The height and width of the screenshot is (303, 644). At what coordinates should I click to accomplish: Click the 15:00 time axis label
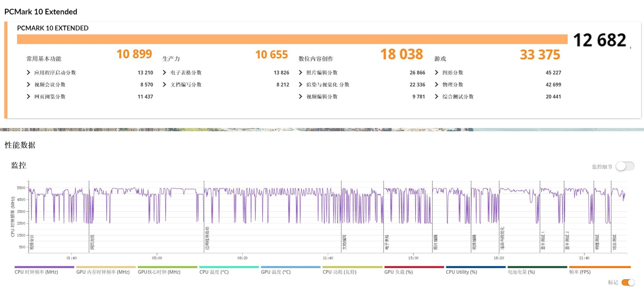[413, 258]
